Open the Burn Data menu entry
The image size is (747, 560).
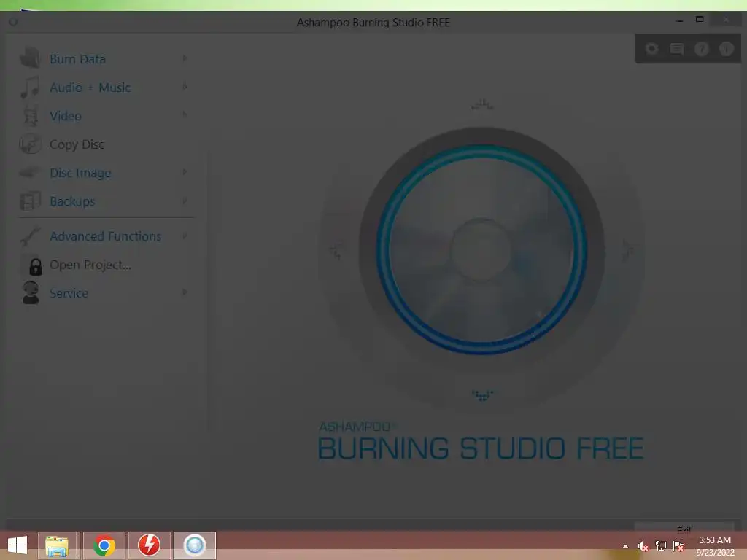click(77, 59)
